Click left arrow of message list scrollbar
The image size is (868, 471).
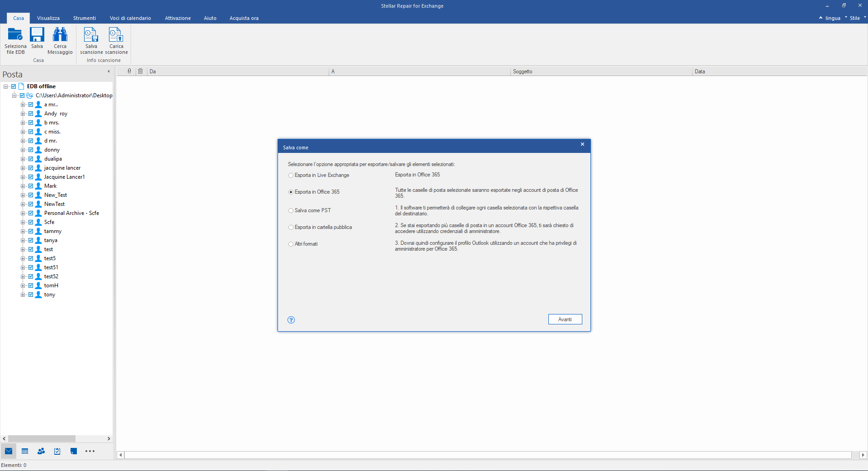click(120, 455)
